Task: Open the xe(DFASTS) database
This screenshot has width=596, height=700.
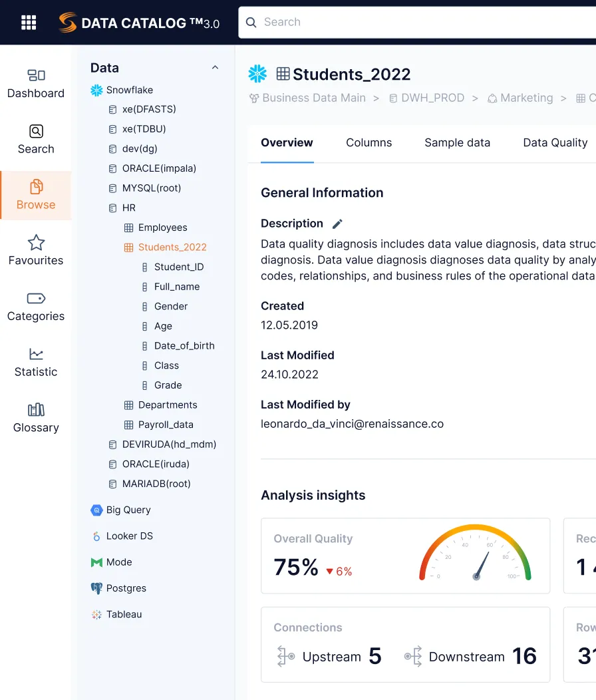Action: tap(142, 109)
